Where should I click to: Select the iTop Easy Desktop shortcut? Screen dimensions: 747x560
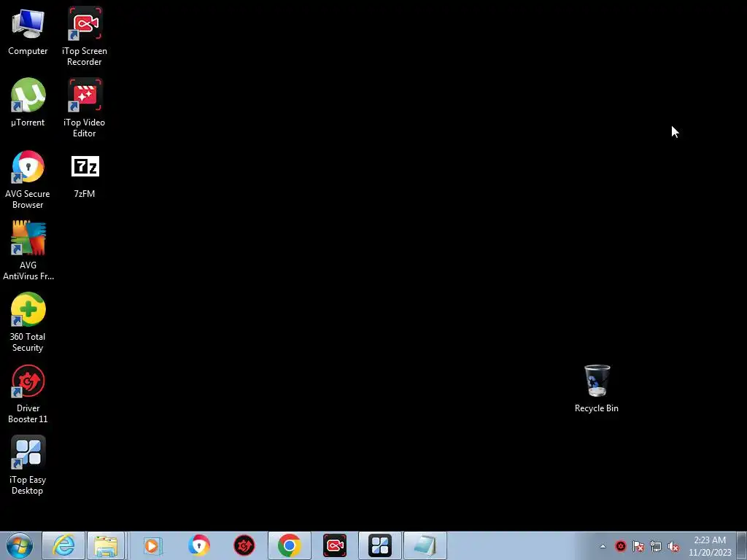28,465
